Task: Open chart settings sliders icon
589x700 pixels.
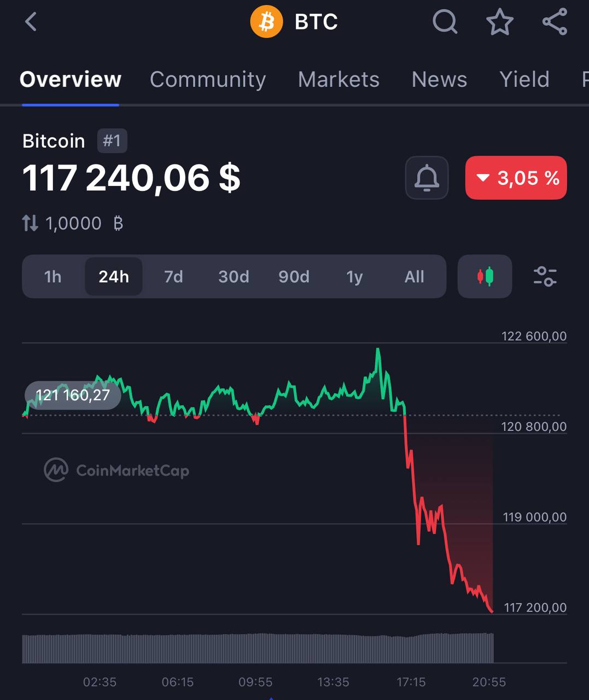Action: [545, 276]
